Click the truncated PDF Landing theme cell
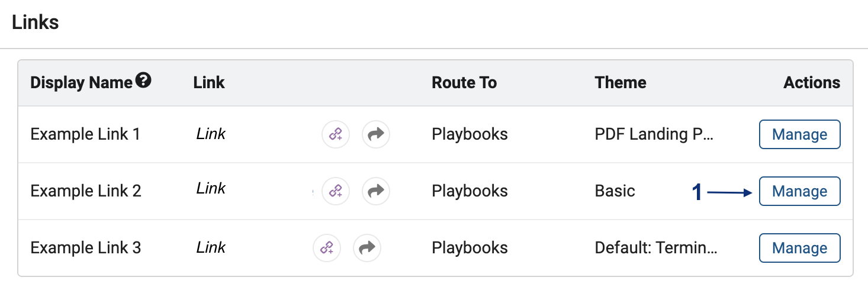Viewport: 868px width, 290px height. [x=654, y=134]
